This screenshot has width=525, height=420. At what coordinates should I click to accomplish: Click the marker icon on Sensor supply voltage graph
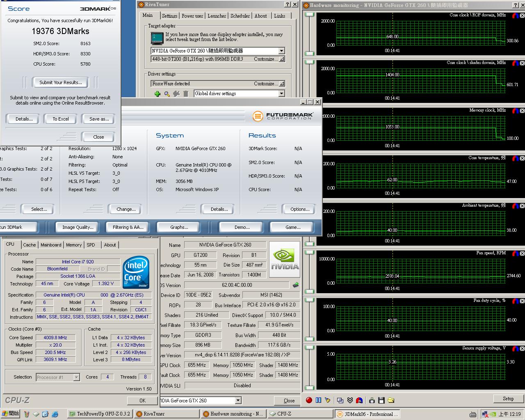(515, 349)
